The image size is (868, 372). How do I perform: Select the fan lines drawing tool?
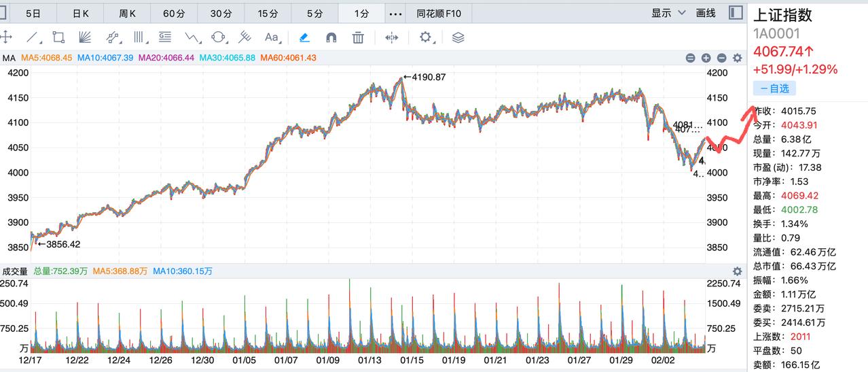[x=86, y=37]
